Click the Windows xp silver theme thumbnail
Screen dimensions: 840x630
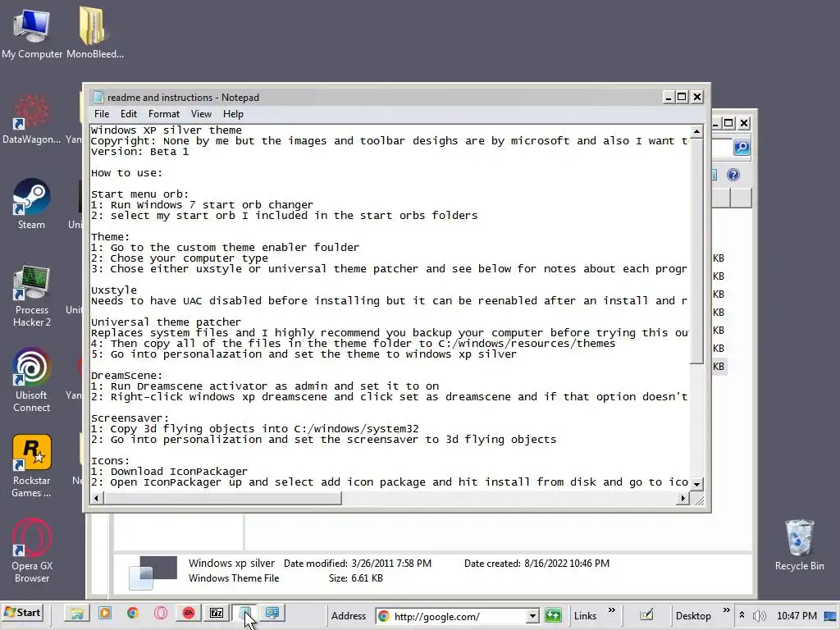(x=153, y=572)
